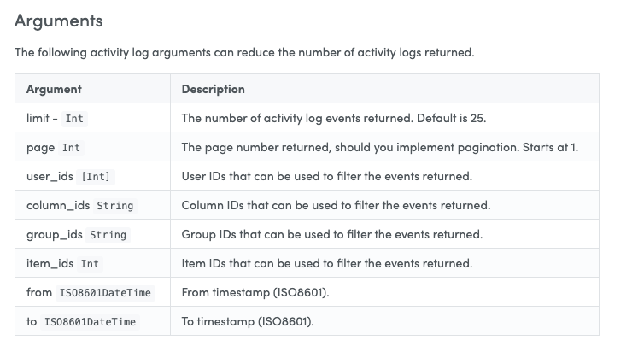644x346 pixels.
Task: Click the Int type tag beside limit
Action: pos(74,119)
